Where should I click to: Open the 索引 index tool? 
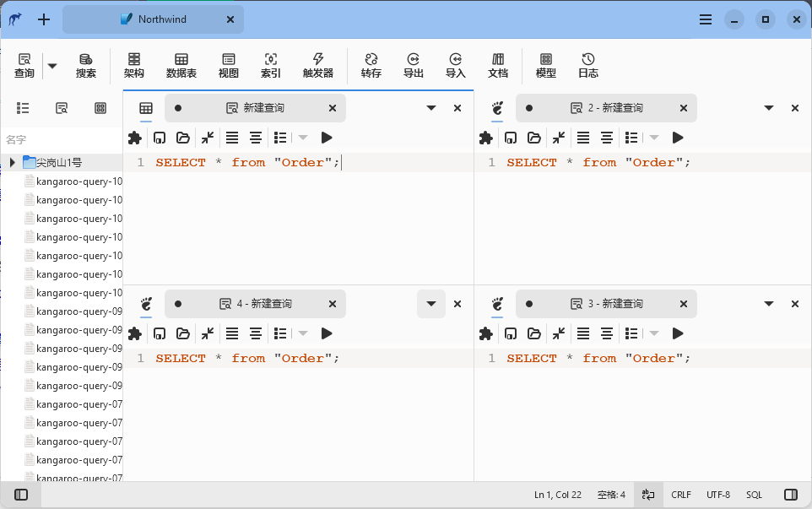coord(270,66)
